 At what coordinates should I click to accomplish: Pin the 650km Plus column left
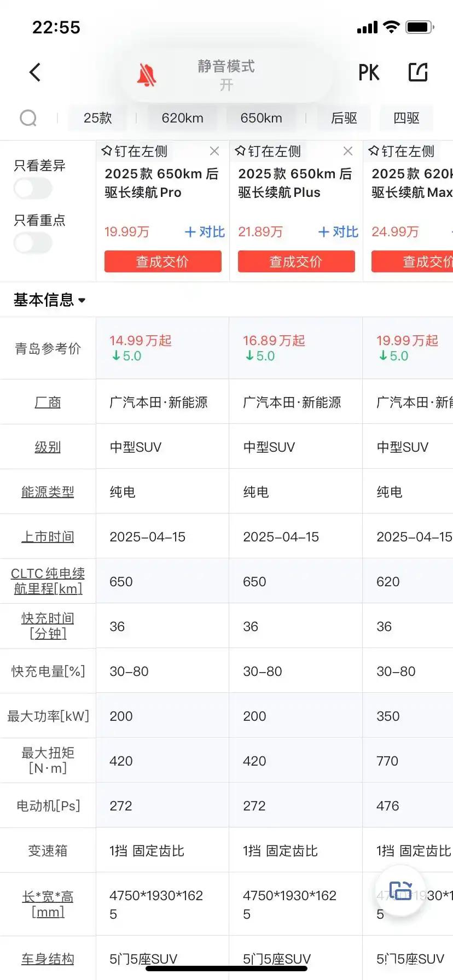pos(268,151)
